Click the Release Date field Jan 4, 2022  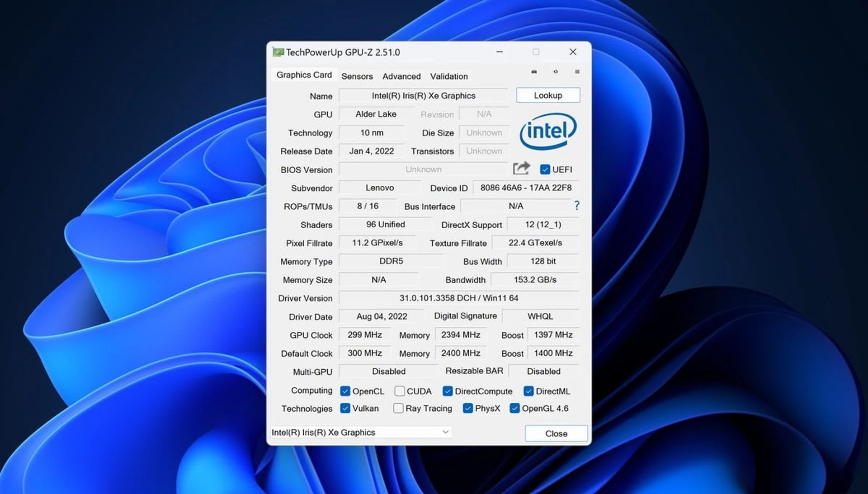pos(372,151)
